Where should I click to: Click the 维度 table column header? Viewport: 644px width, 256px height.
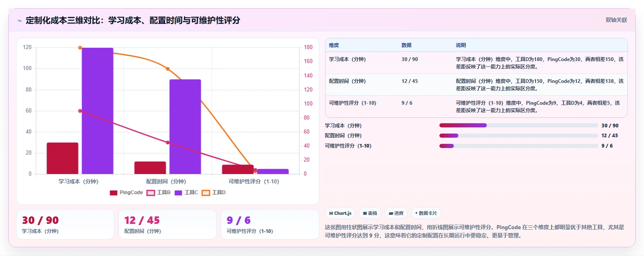click(x=334, y=45)
